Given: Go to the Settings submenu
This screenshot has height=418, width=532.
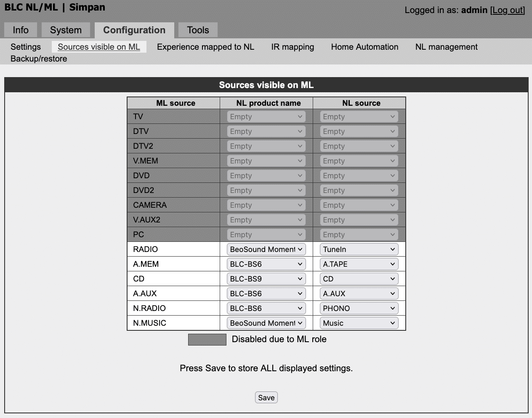Looking at the screenshot, I should 26,47.
